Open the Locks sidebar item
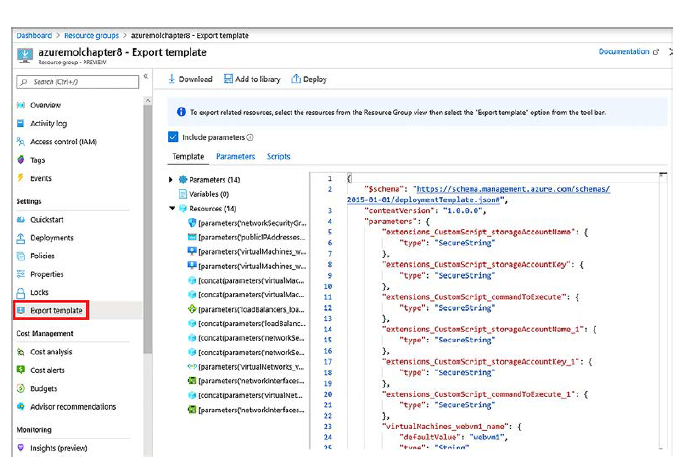This screenshot has height=476, width=697. tap(38, 292)
